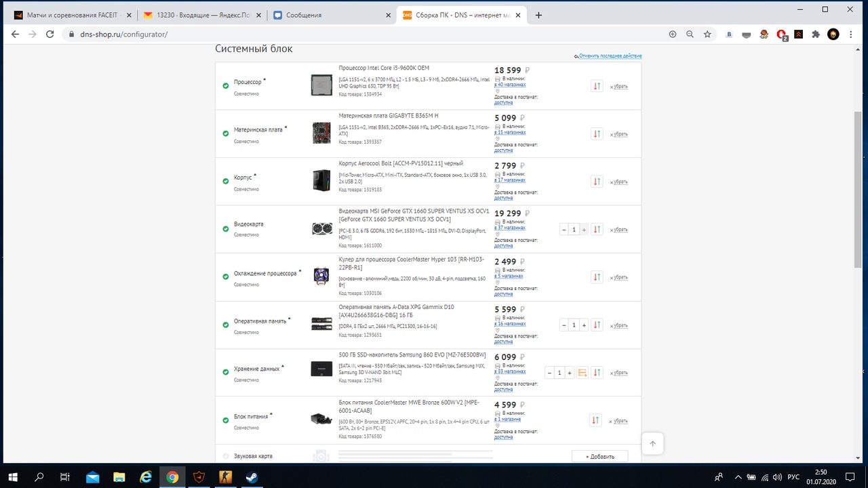The height and width of the screenshot is (488, 868).
Task: Click the orange add-drive icon for Хранение данных
Action: coord(582,373)
